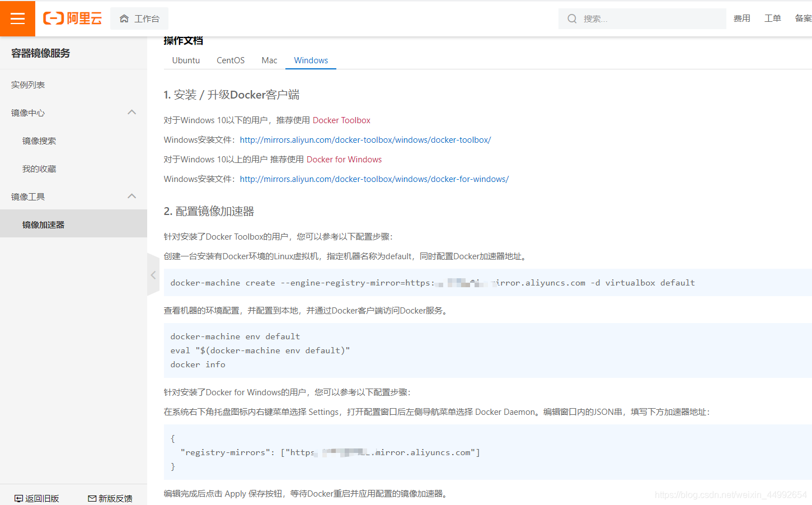Collapse the 镜像工具 section chevron
This screenshot has height=505, width=812.
click(x=132, y=197)
